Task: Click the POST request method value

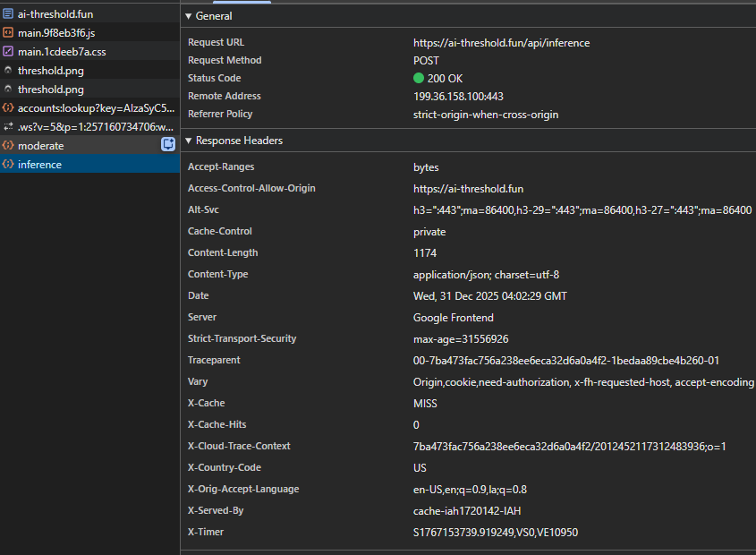Action: tap(426, 61)
